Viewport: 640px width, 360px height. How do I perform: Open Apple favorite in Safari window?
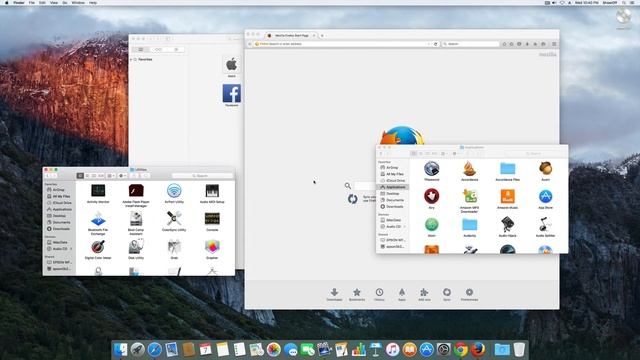pos(231,64)
